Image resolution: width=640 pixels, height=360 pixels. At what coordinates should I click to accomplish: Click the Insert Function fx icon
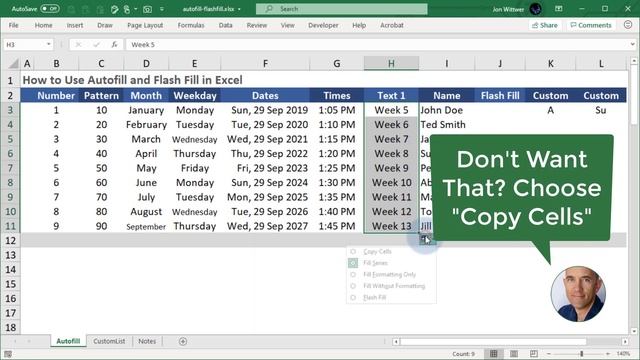(114, 44)
